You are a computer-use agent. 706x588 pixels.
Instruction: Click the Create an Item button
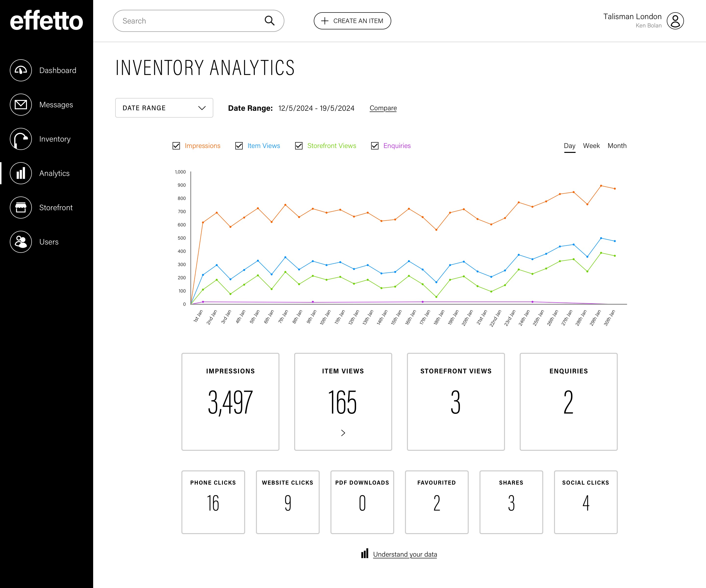pyautogui.click(x=352, y=21)
